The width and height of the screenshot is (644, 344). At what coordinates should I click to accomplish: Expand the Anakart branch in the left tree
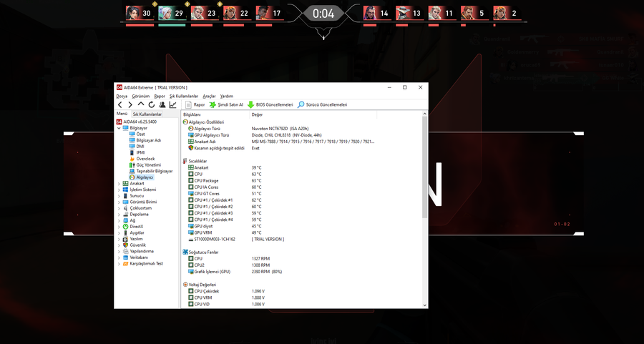click(x=119, y=184)
